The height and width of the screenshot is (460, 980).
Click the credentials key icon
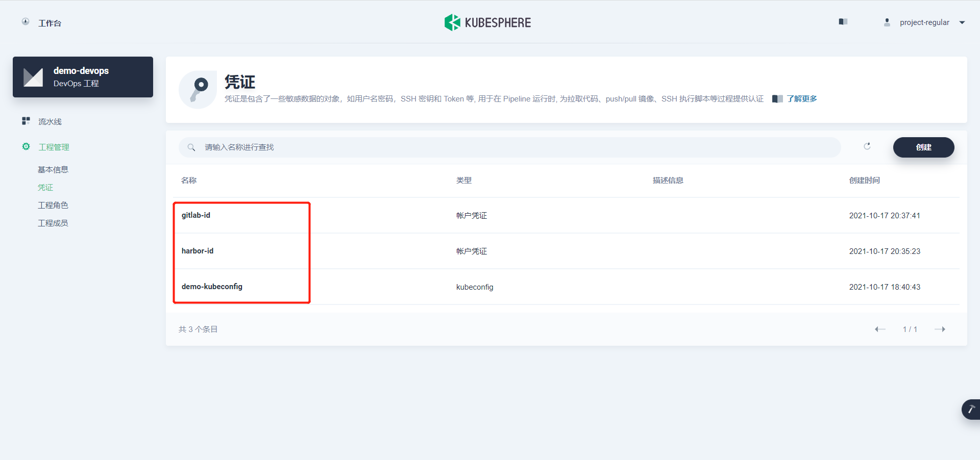[198, 89]
